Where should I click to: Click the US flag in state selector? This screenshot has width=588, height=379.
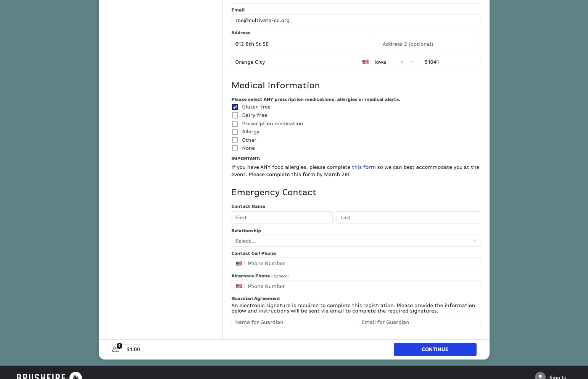[x=366, y=62]
